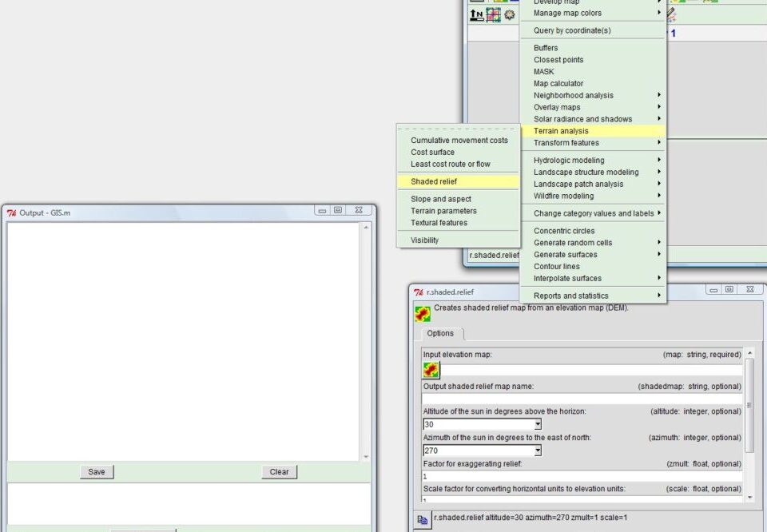Choose Slope and aspect menu entry
The height and width of the screenshot is (532, 767).
click(440, 200)
